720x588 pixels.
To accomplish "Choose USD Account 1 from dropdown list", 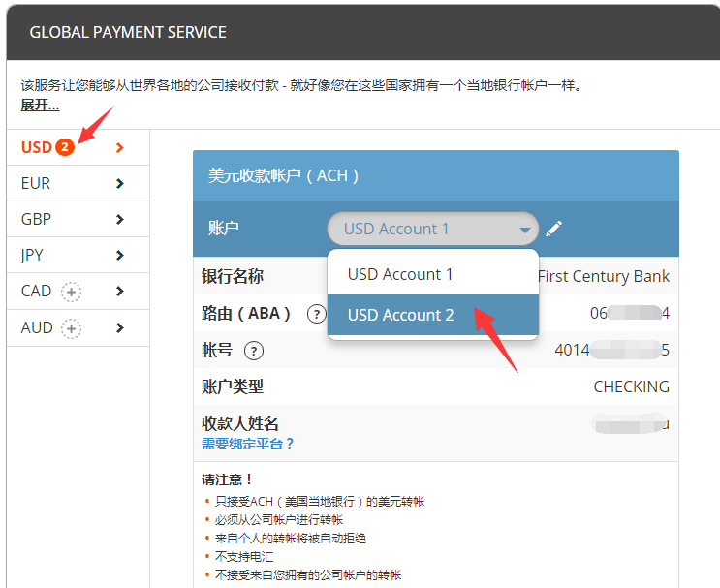I will pos(432,274).
